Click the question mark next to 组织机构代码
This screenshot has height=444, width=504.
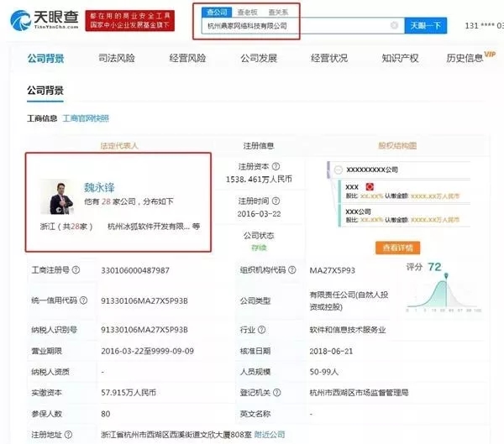pos(291,270)
